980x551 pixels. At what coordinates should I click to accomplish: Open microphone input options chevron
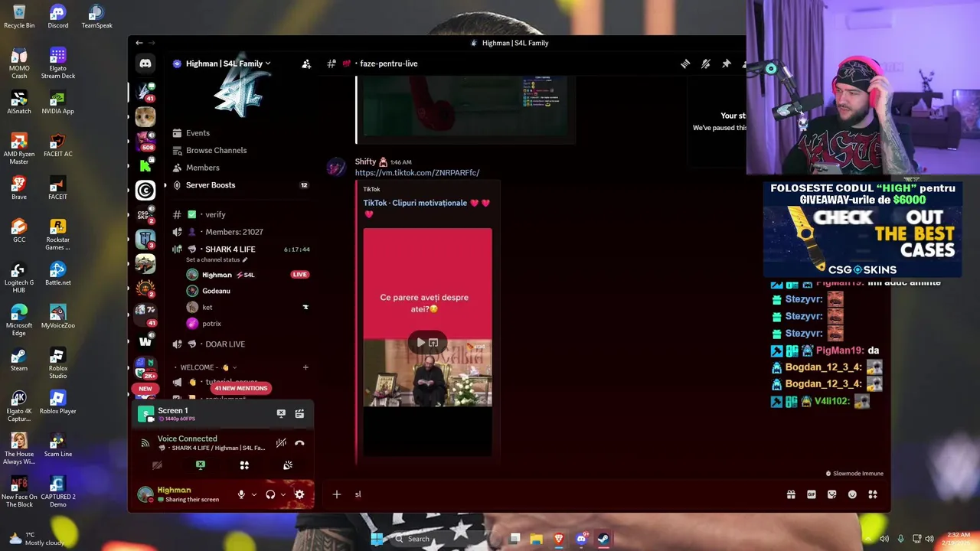[x=254, y=494]
